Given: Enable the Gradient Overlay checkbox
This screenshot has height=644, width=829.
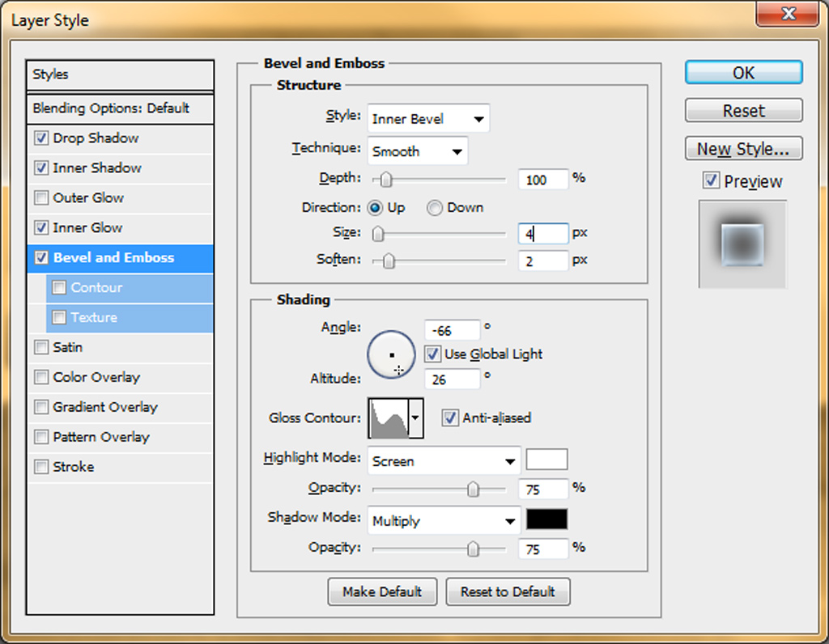Looking at the screenshot, I should pos(41,407).
